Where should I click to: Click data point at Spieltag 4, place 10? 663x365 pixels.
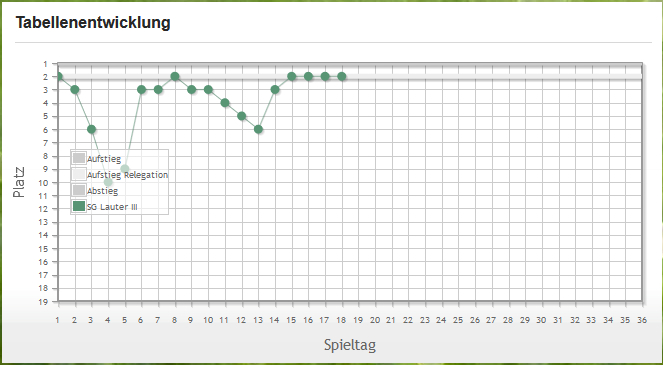(108, 182)
